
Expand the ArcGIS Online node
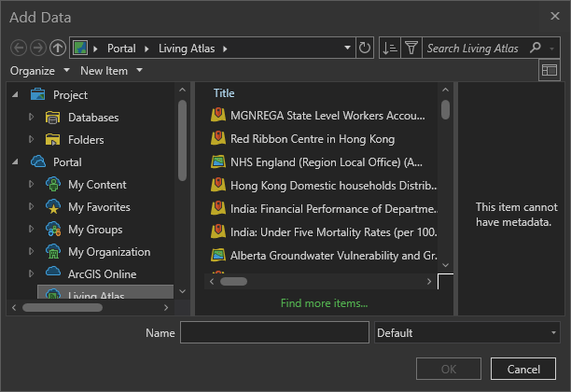click(31, 273)
